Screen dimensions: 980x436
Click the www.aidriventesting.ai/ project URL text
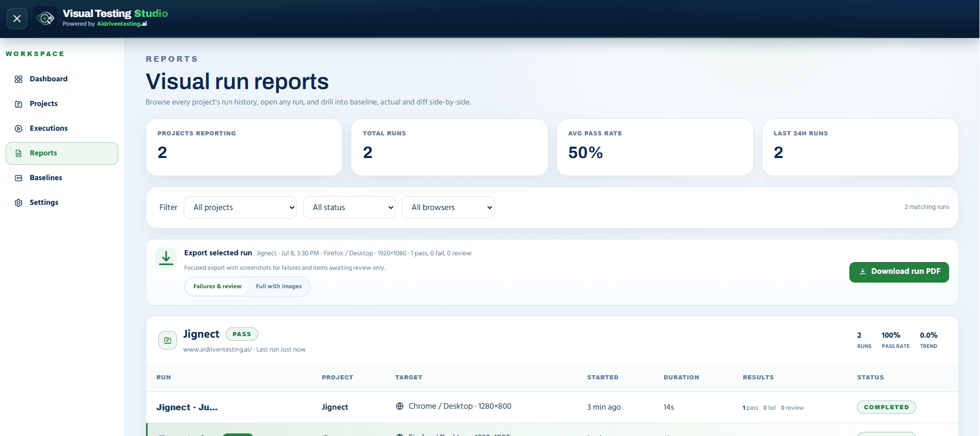218,350
